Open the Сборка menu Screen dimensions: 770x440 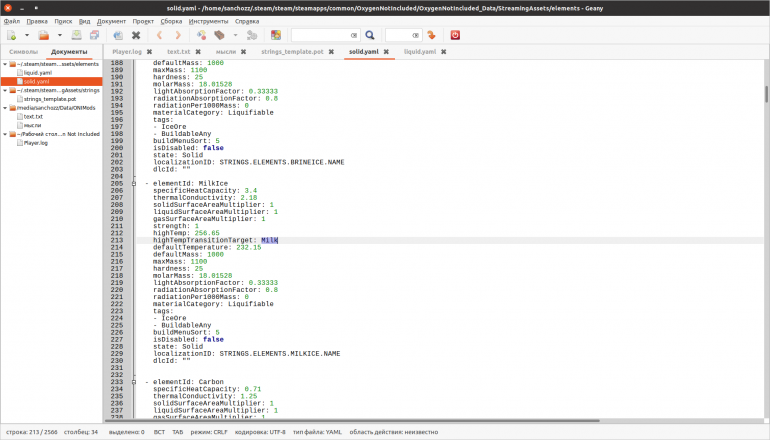(x=171, y=20)
